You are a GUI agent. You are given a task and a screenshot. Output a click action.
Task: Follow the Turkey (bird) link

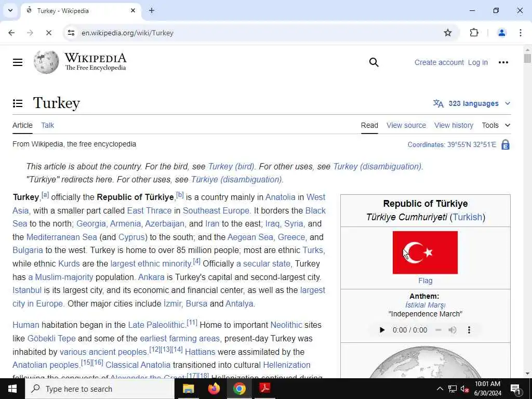coord(231,167)
